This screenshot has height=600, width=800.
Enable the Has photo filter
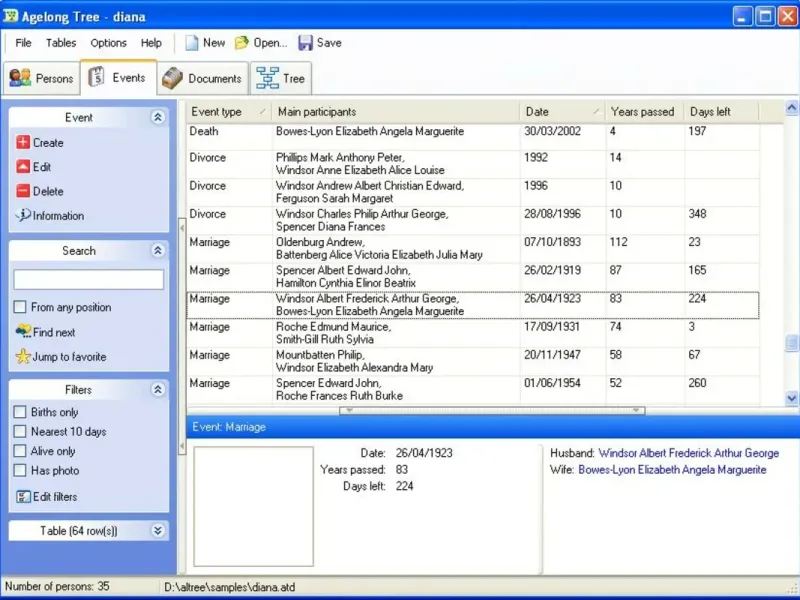[20, 470]
